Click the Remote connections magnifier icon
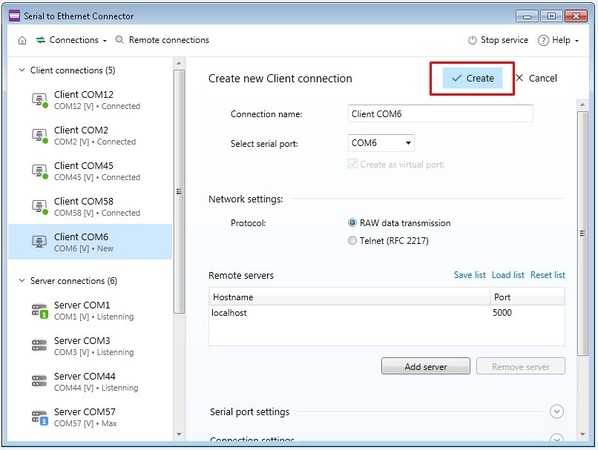The height and width of the screenshot is (450, 598). [119, 40]
